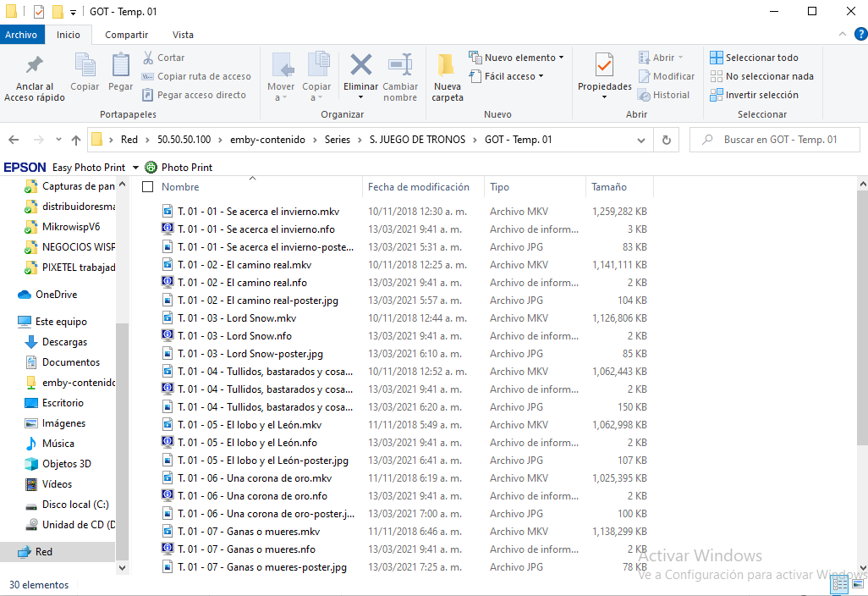
Task: Click the refresh button beside address bar
Action: point(667,141)
